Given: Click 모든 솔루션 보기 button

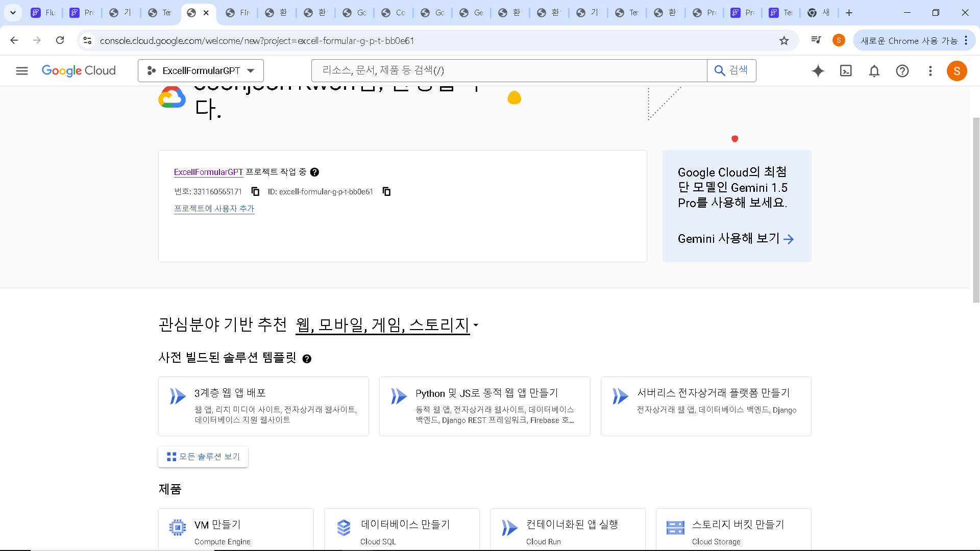Looking at the screenshot, I should tap(203, 457).
